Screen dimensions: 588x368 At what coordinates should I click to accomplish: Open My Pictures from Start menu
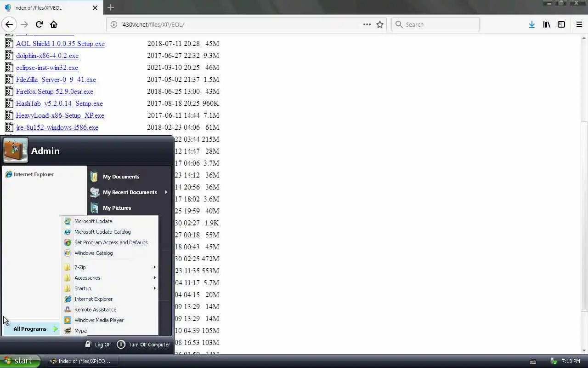[x=130, y=208]
